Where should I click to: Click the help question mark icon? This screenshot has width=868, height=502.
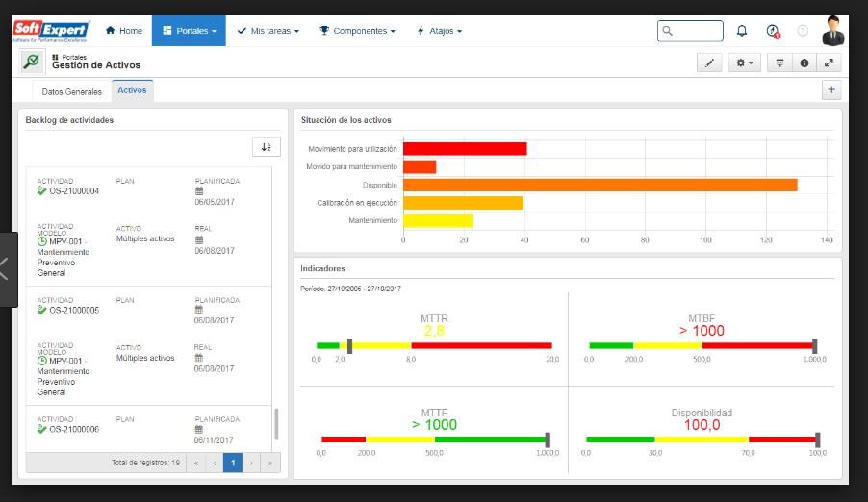[803, 31]
